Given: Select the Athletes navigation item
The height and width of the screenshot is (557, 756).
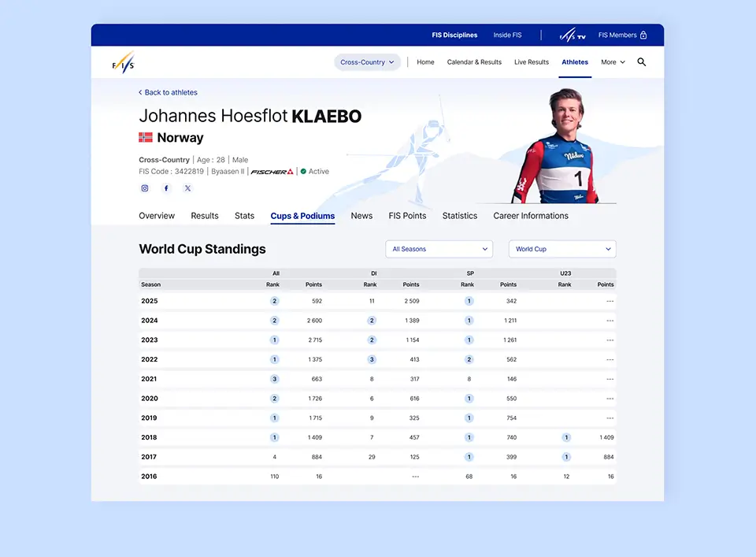Looking at the screenshot, I should pyautogui.click(x=575, y=62).
